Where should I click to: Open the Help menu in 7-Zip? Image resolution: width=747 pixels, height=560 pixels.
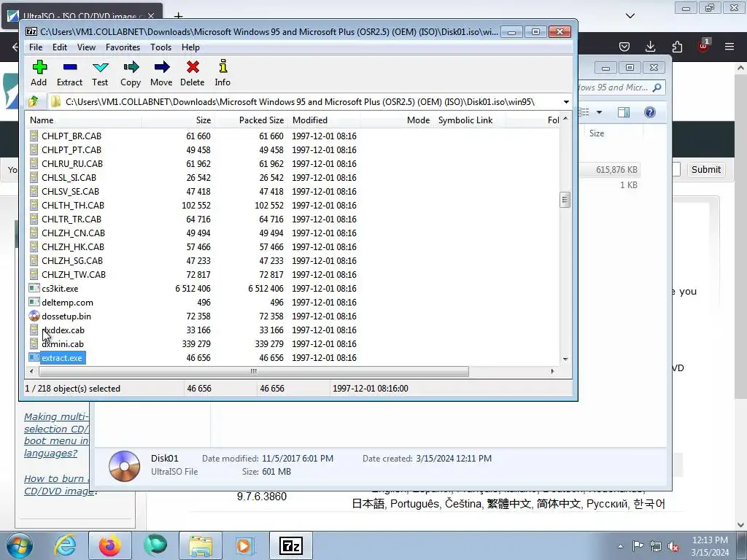[x=190, y=47]
